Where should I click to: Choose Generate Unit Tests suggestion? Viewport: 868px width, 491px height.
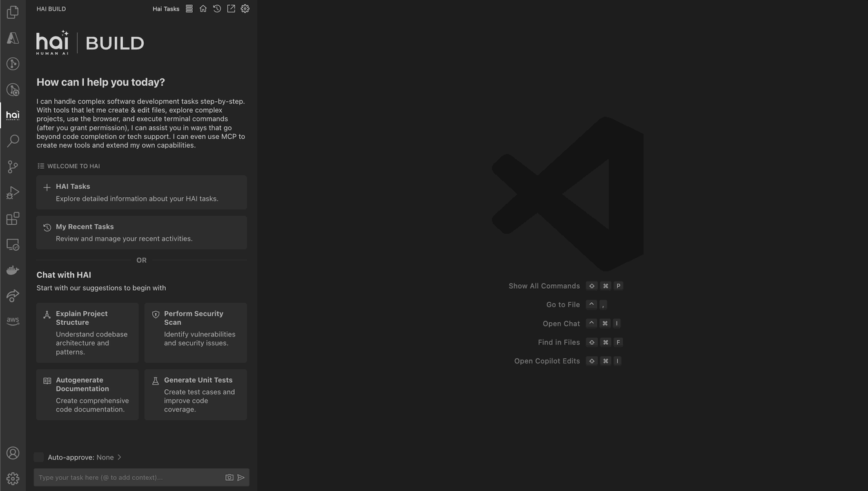pos(195,394)
